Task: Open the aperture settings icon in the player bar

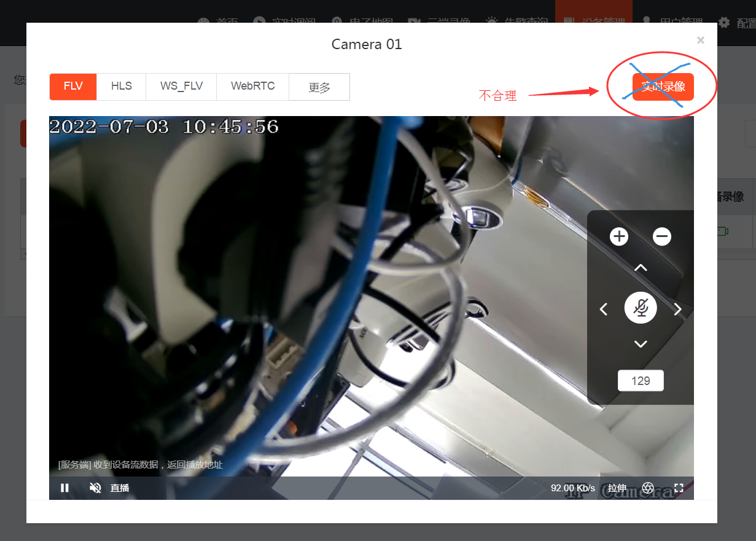Action: coord(647,488)
